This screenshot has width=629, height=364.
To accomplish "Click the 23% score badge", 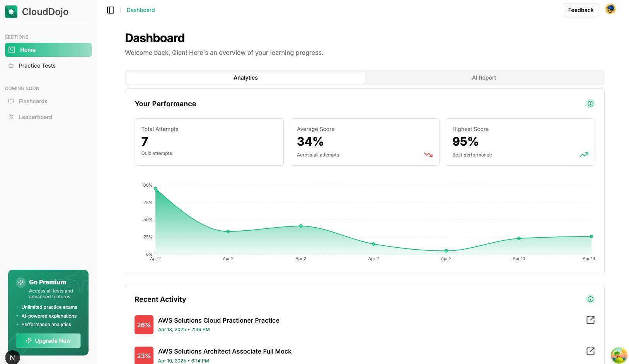I will click(144, 355).
